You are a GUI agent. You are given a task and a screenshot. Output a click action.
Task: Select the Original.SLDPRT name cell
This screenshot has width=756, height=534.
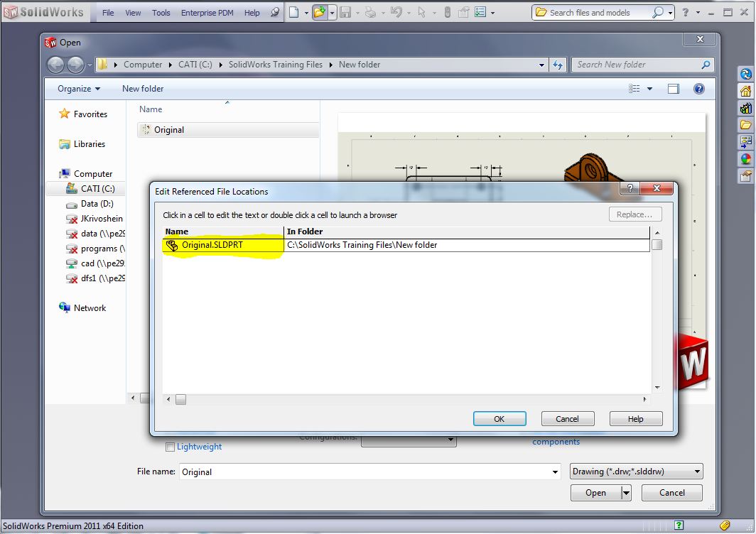[212, 245]
